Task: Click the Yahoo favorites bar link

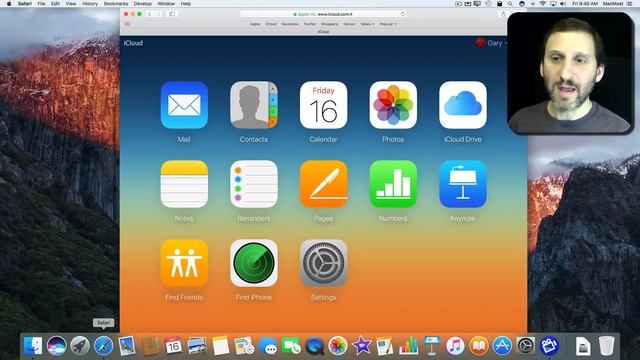Action: (349, 24)
